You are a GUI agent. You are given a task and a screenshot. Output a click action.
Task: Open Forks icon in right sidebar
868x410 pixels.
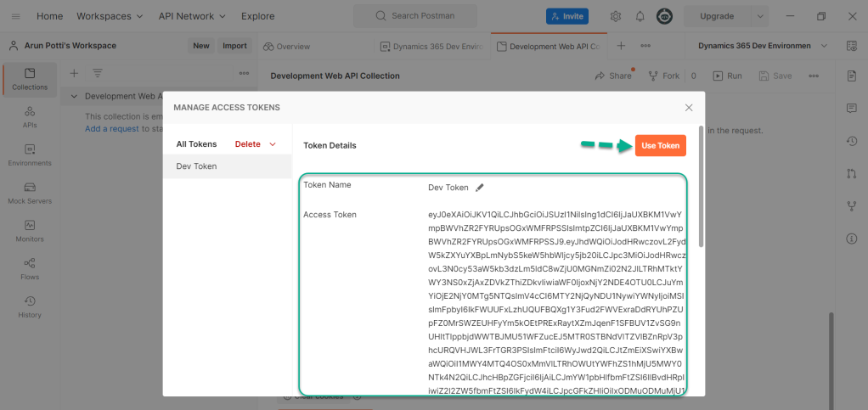(x=851, y=206)
